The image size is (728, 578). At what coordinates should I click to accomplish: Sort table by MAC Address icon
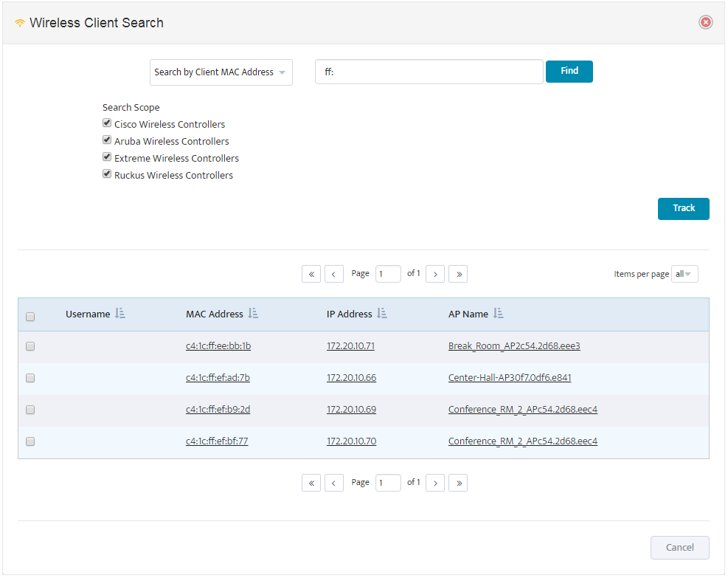[x=253, y=314]
